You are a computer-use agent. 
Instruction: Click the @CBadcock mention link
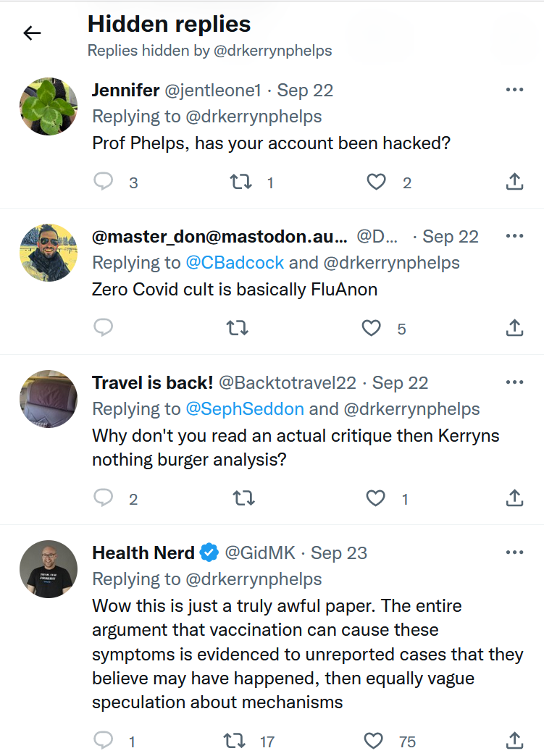235,262
